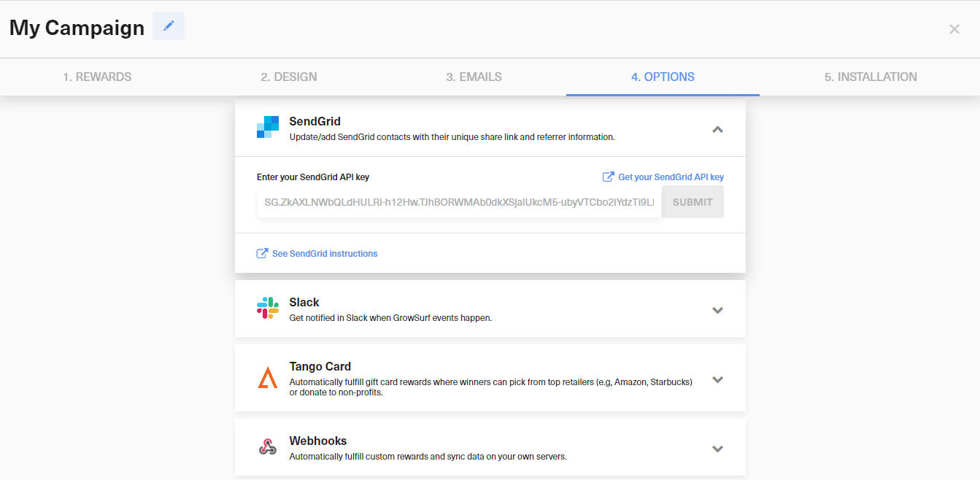Screen dimensions: 980x480
Task: Click the X to close the campaign editor
Action: [x=954, y=29]
